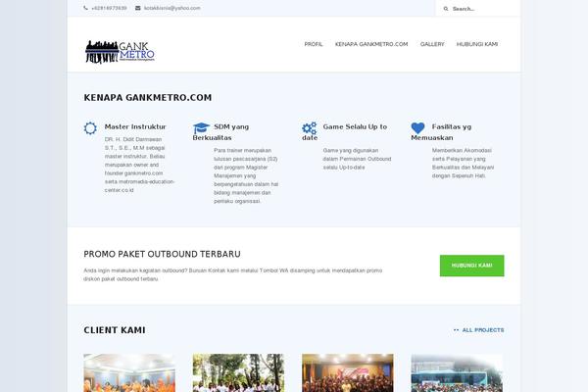Click the 'Para trainer merupakan' paragraph
588x392 pixels.
point(246,175)
